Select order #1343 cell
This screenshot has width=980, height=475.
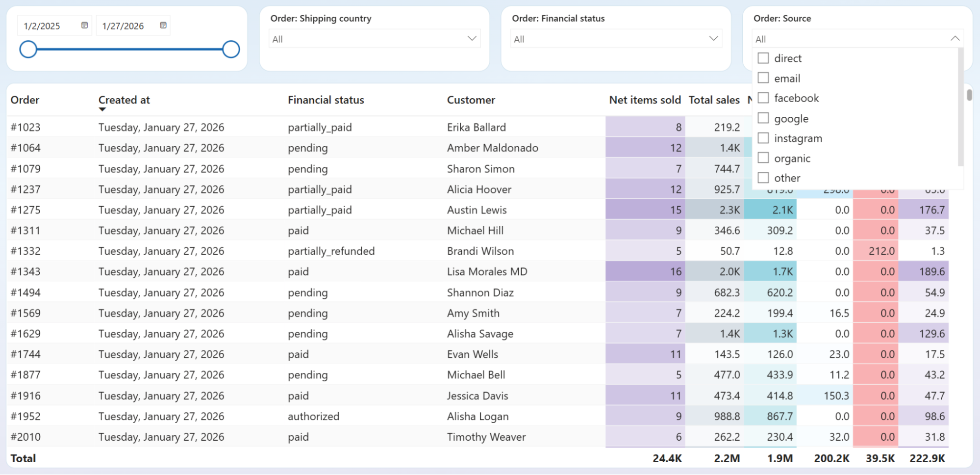pos(25,272)
